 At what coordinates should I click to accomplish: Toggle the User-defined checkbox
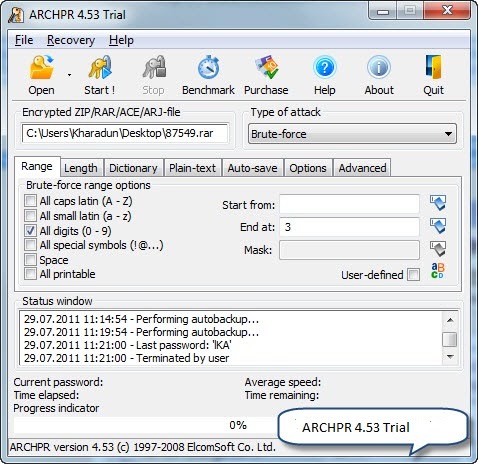pyautogui.click(x=414, y=275)
